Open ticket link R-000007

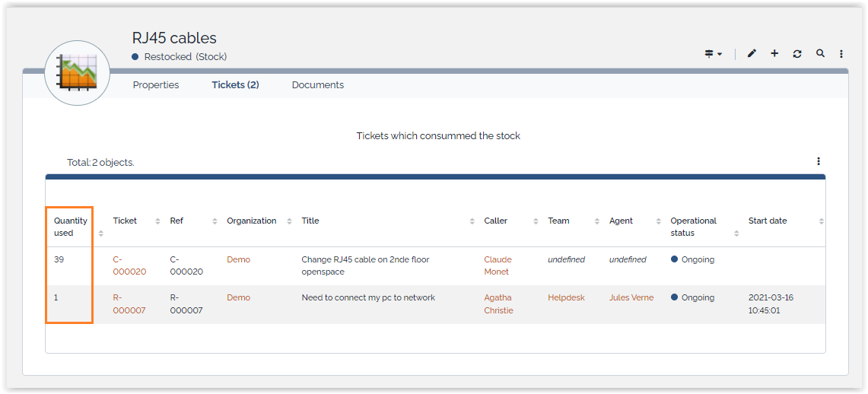[129, 303]
